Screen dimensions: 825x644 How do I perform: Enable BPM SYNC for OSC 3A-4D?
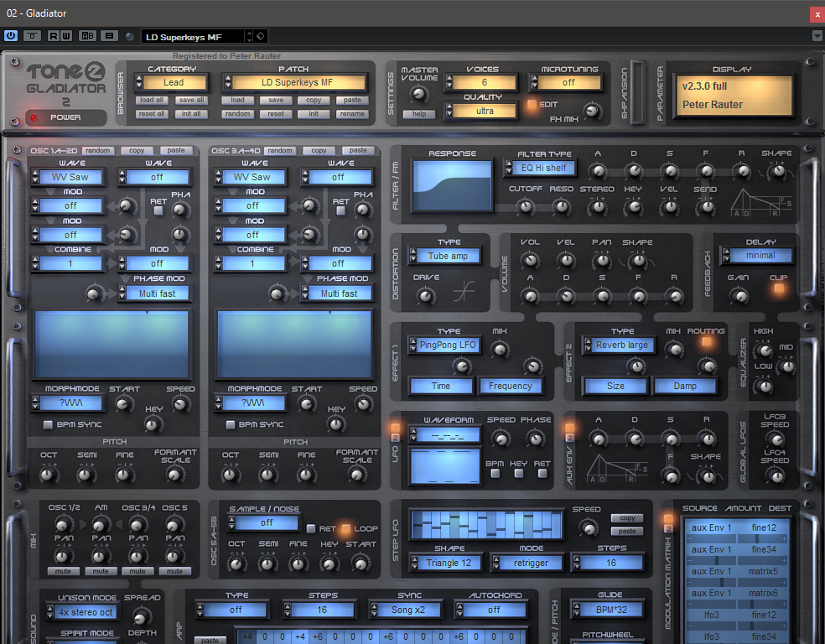click(230, 424)
